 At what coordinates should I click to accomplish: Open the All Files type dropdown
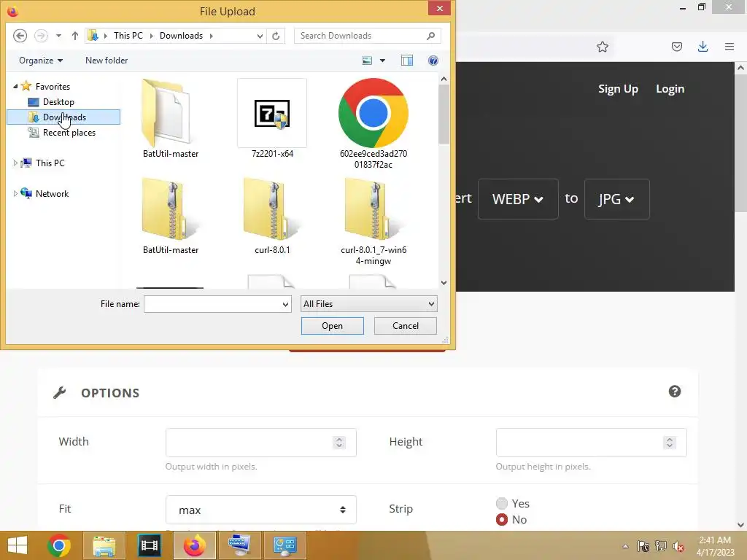[x=368, y=304]
